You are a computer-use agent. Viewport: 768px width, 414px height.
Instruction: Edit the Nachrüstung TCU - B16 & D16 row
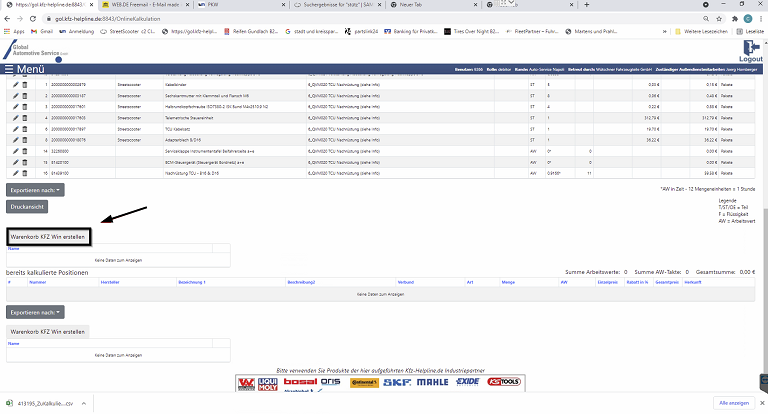click(x=16, y=173)
